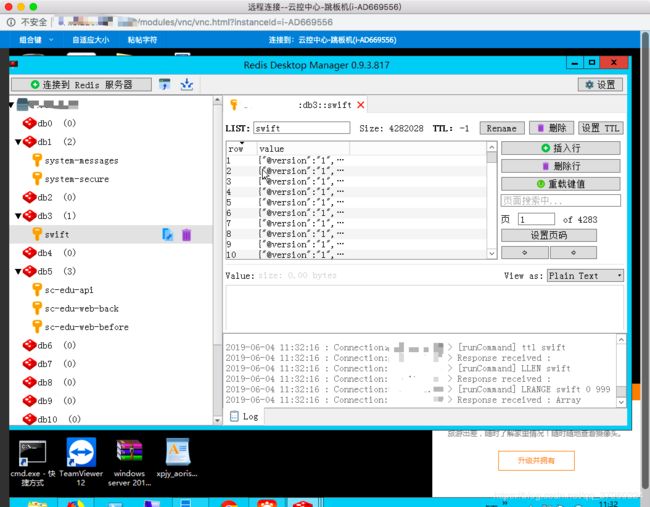This screenshot has height=507, width=650.
Task: Select the db7 database icon
Action: (x=29, y=364)
